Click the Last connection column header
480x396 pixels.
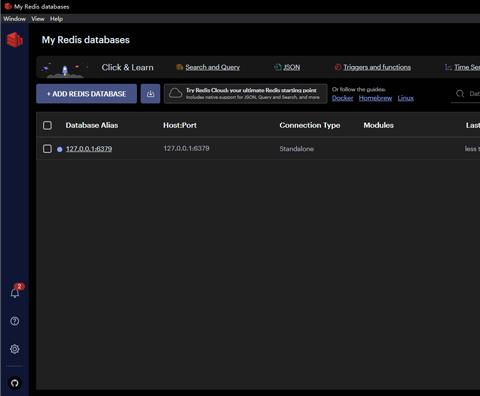pyautogui.click(x=473, y=125)
